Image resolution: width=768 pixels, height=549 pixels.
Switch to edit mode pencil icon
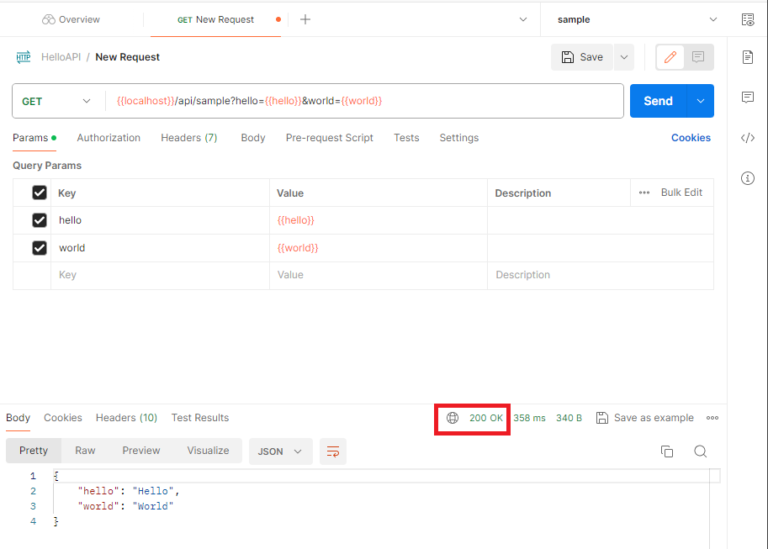[670, 57]
